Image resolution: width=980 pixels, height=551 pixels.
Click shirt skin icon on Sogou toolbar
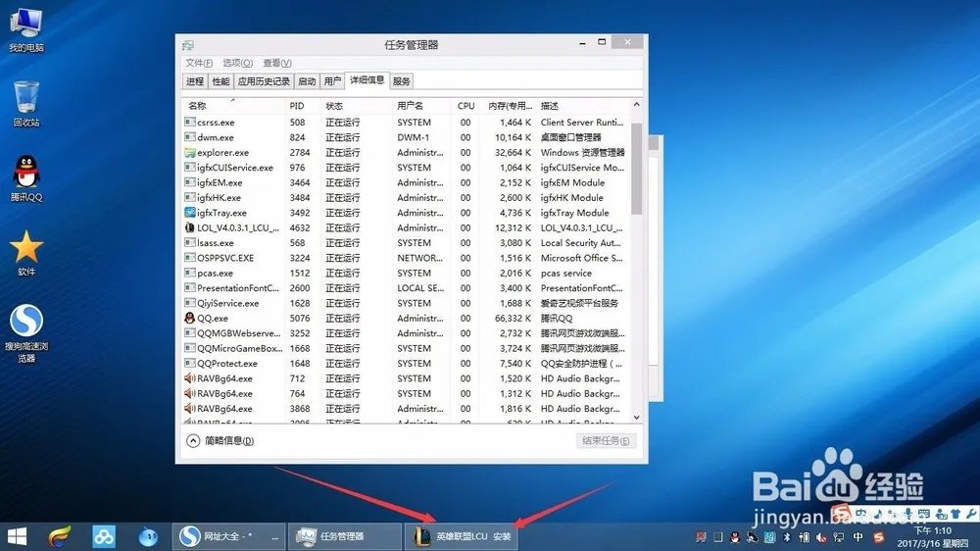pyautogui.click(x=955, y=514)
